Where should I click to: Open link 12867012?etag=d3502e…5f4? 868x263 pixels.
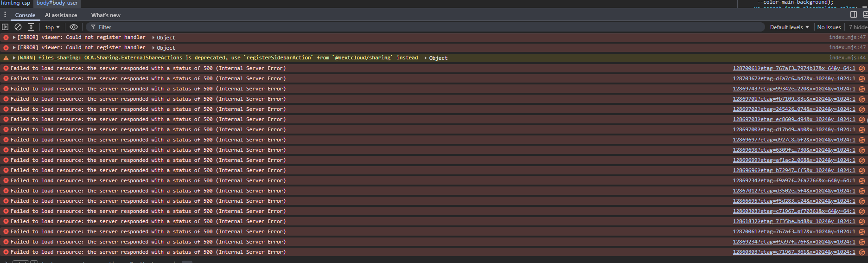coord(794,191)
